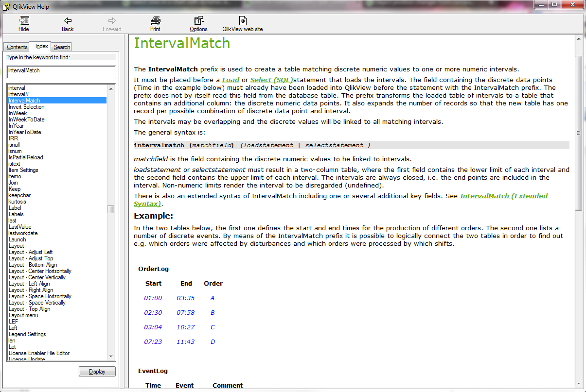This screenshot has height=392, width=586.
Task: Open the Load hyperlink
Action: coord(231,80)
